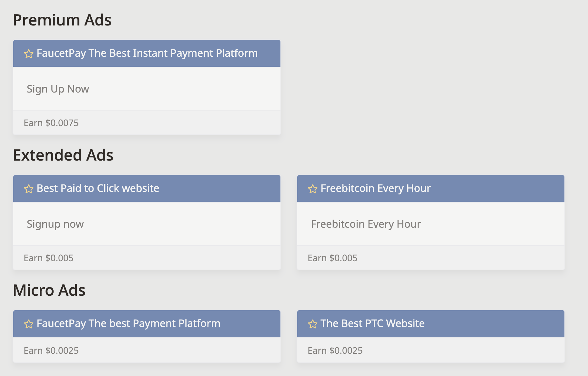The height and width of the screenshot is (376, 588).
Task: Click the Sign Up Now ad description
Action: tap(58, 89)
